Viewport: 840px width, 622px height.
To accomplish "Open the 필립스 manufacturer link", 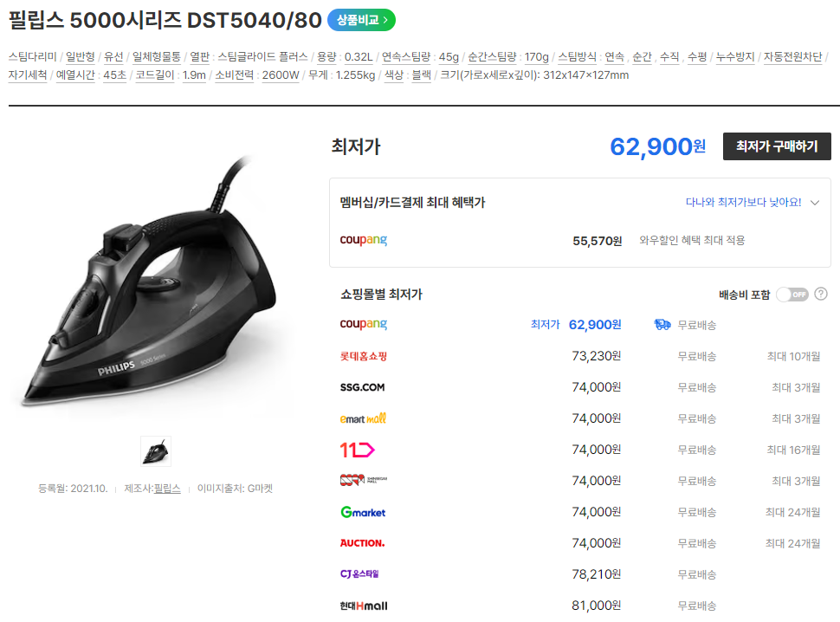I will point(167,488).
